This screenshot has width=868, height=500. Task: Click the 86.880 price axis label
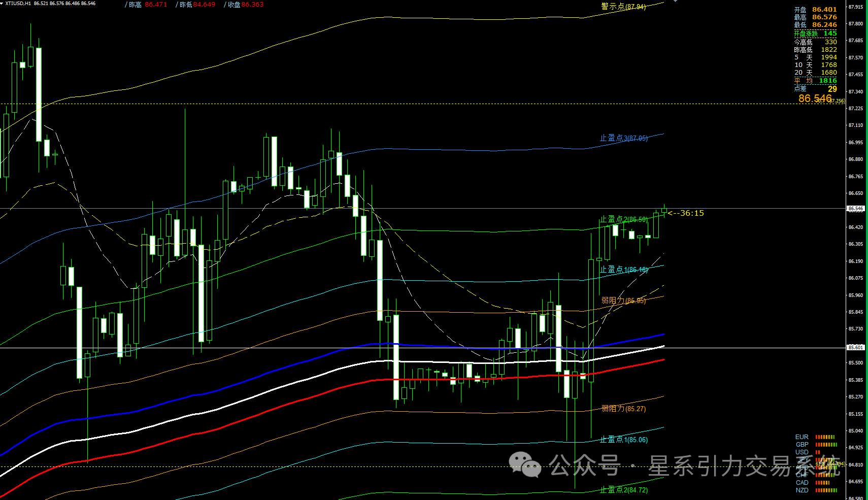pyautogui.click(x=856, y=159)
